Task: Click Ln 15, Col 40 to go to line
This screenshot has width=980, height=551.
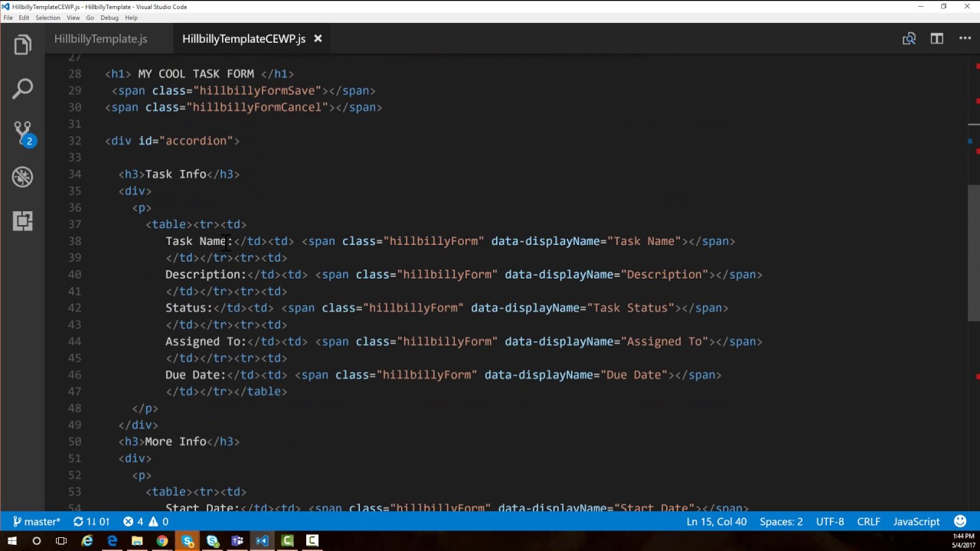Action: click(717, 522)
